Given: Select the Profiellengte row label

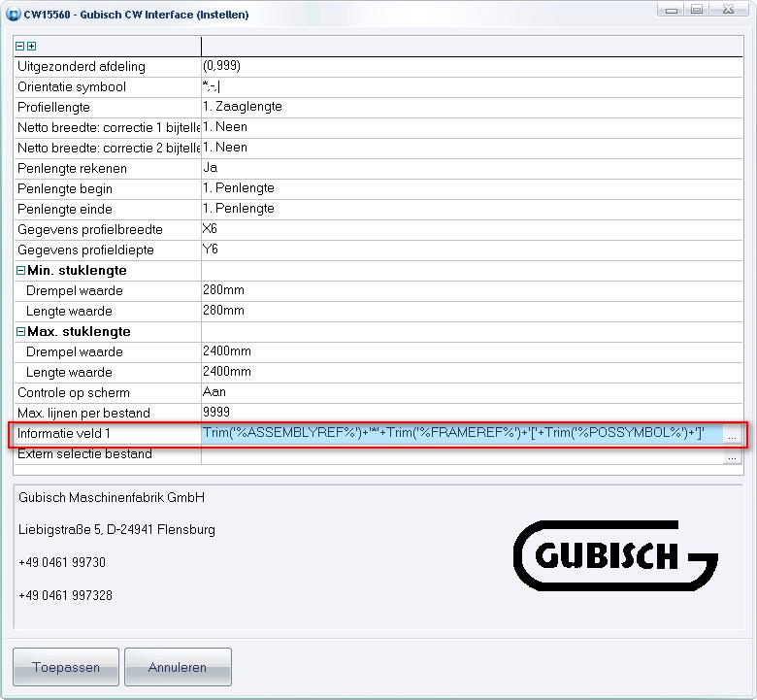Looking at the screenshot, I should (x=53, y=107).
